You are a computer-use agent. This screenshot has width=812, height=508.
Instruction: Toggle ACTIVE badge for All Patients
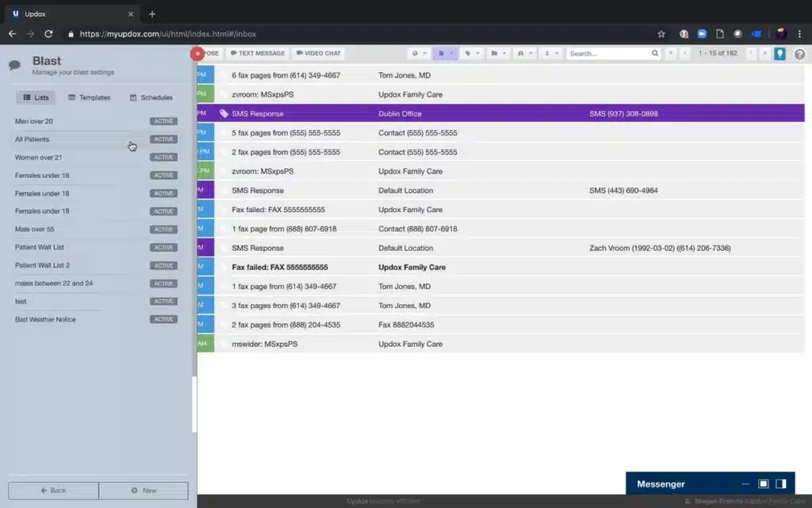point(163,140)
